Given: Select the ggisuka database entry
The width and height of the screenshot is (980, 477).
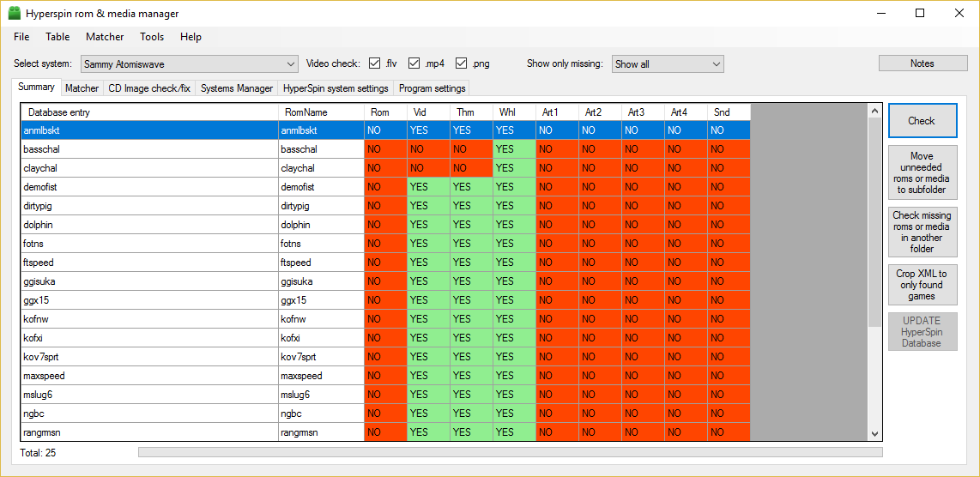Looking at the screenshot, I should pyautogui.click(x=149, y=281).
